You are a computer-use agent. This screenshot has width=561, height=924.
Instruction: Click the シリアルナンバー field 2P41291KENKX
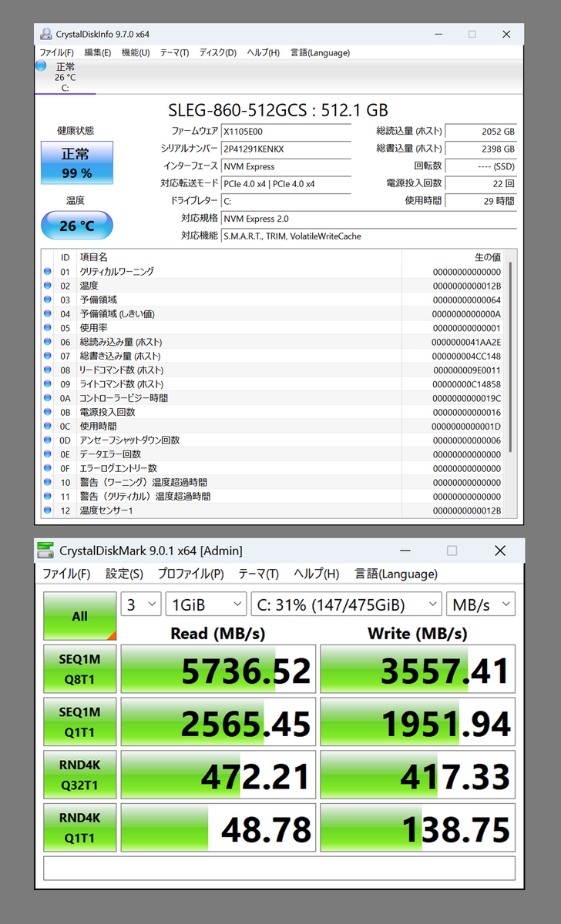pos(286,149)
